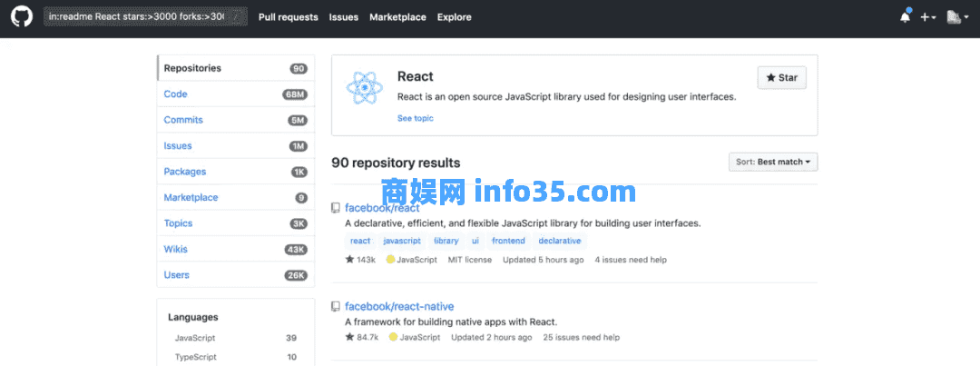This screenshot has width=980, height=366.
Task: Open the Sort: Best match dropdown
Action: 773,162
